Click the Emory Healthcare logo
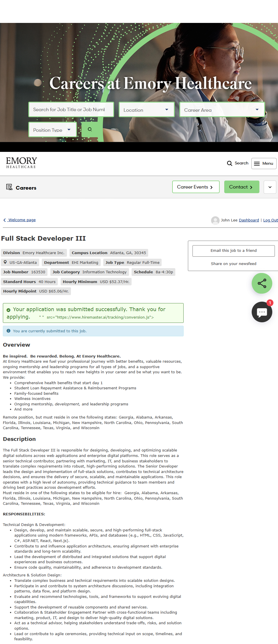The image size is (278, 644). (21, 163)
